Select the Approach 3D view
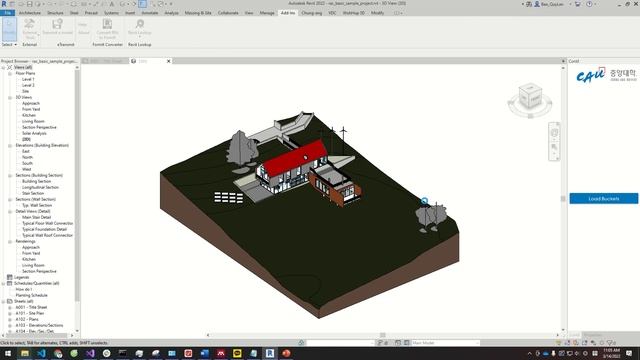This screenshot has height=360, width=640. click(x=31, y=103)
